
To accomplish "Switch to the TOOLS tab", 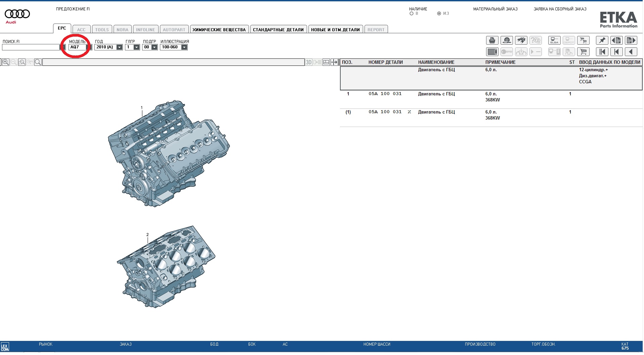I will coord(102,30).
